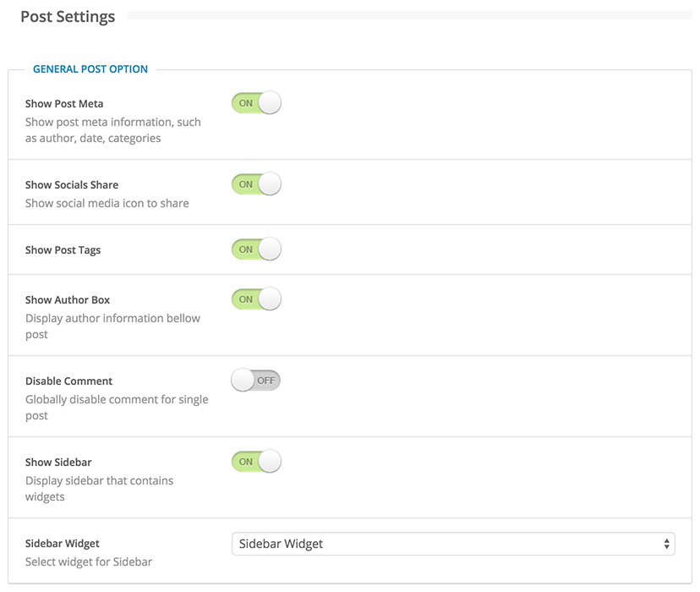Enable the Disable Comment toggle
This screenshot has width=700, height=592.
(256, 380)
